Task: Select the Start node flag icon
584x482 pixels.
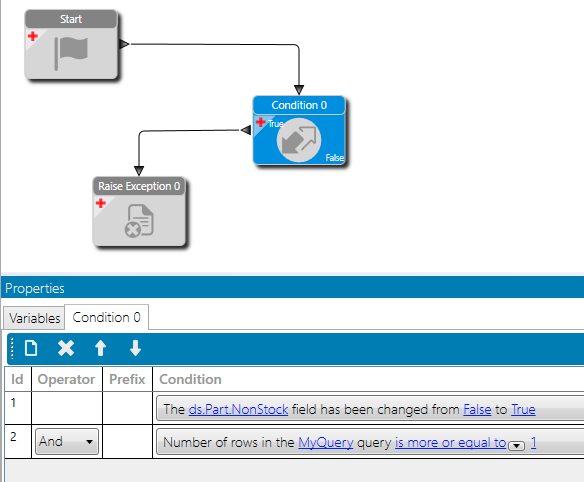Action: (71, 53)
